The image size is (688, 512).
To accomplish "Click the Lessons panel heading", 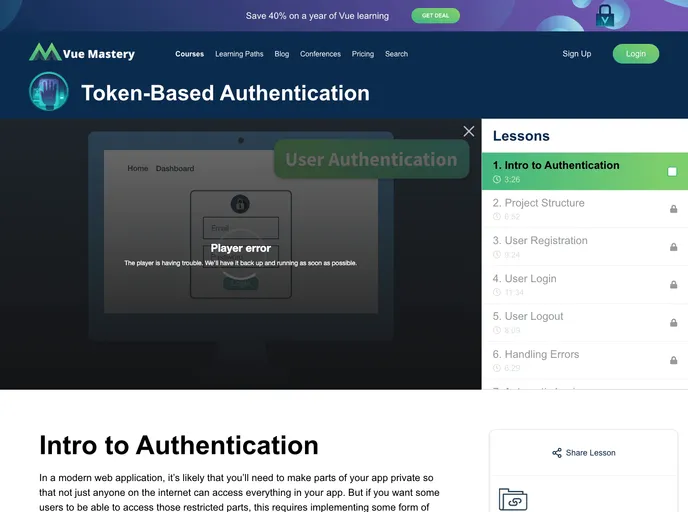I will click(521, 136).
